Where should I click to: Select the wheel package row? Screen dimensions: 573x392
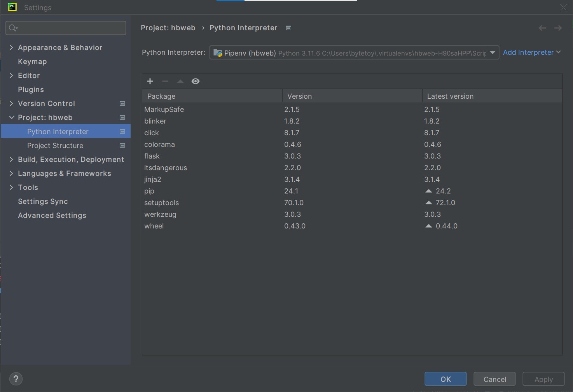[352, 226]
